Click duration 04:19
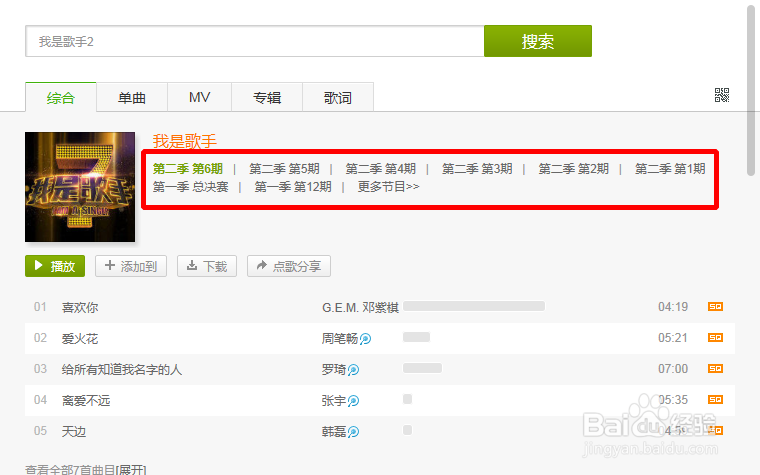Viewport: 760px width, 475px height. (673, 307)
